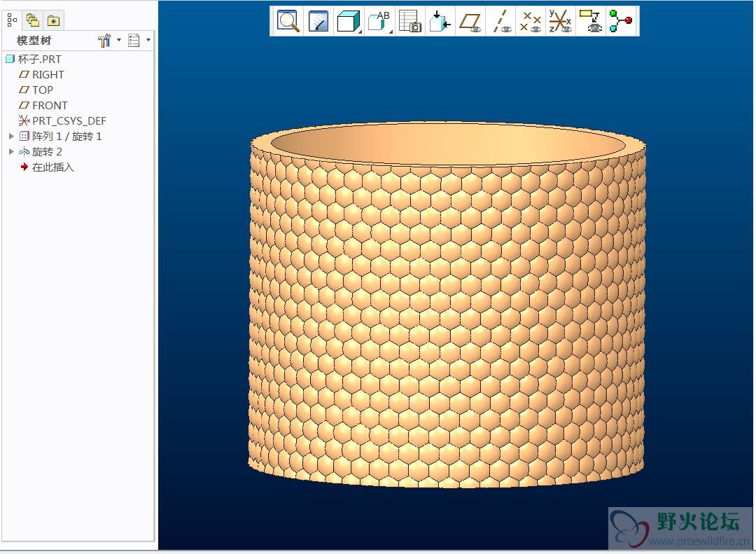756x554 pixels.
Task: Click the 在此插入 insert marker
Action: pyautogui.click(x=52, y=167)
